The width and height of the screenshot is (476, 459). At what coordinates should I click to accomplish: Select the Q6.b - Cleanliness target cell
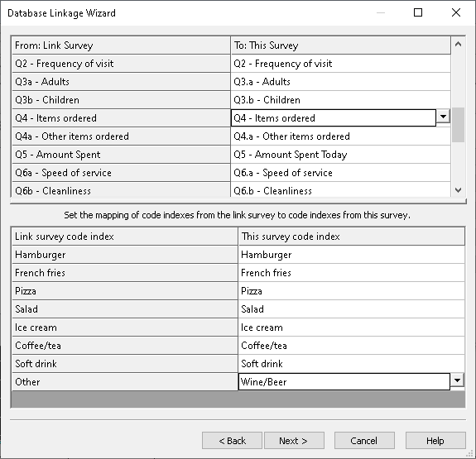pyautogui.click(x=340, y=190)
